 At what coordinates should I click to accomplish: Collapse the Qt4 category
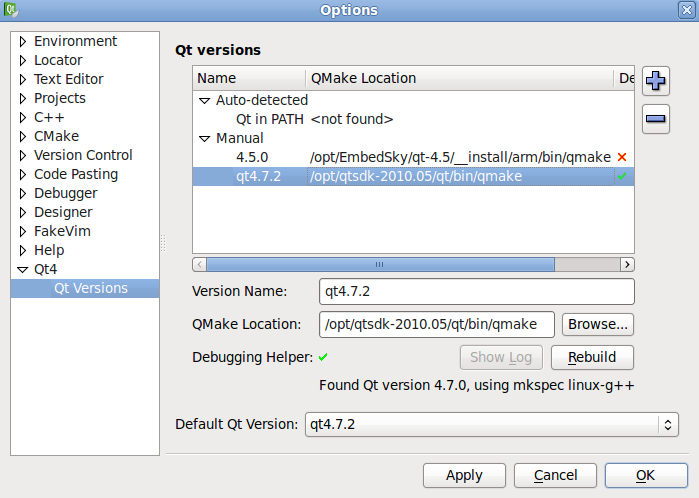point(22,269)
